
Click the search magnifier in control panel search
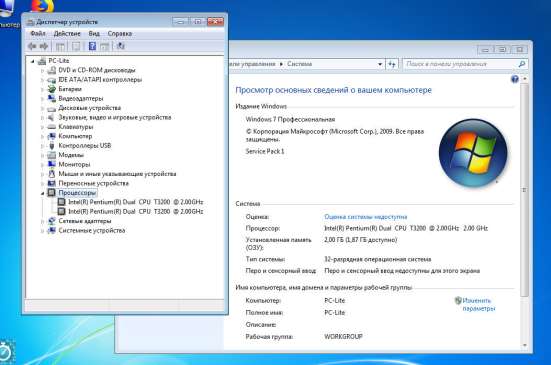pos(521,64)
